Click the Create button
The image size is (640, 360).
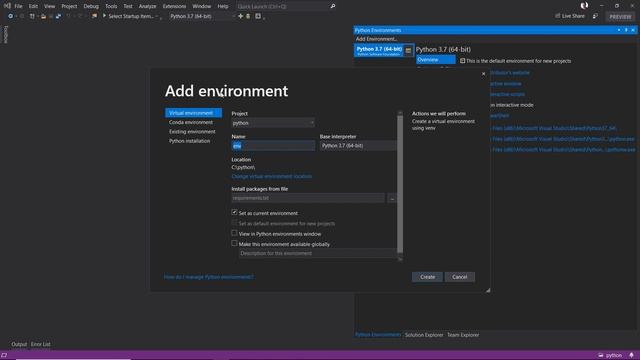[427, 277]
